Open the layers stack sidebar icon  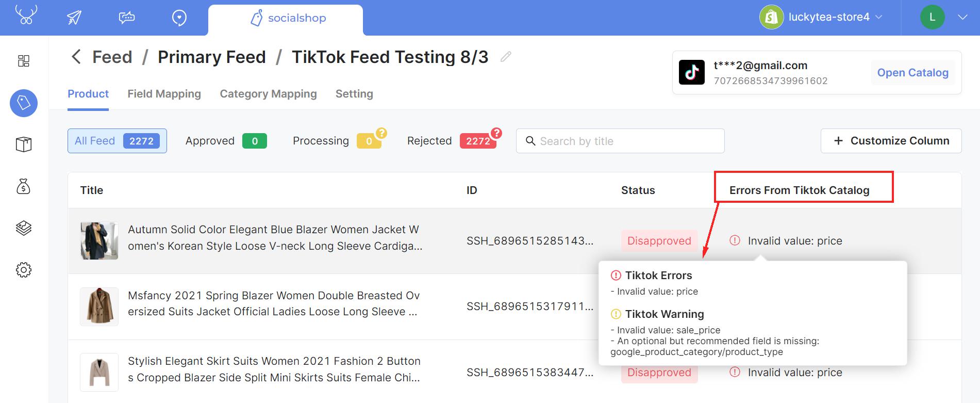(x=24, y=228)
